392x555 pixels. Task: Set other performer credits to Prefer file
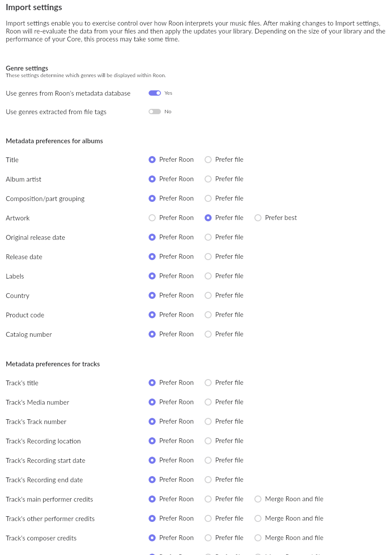click(208, 518)
